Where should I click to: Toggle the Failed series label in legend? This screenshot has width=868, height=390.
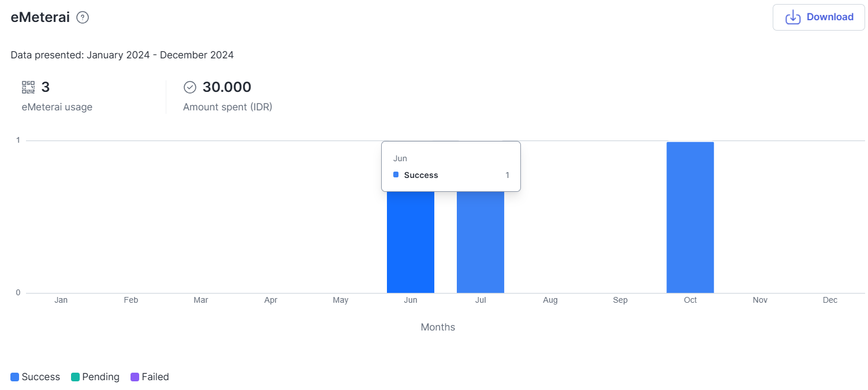(155, 377)
